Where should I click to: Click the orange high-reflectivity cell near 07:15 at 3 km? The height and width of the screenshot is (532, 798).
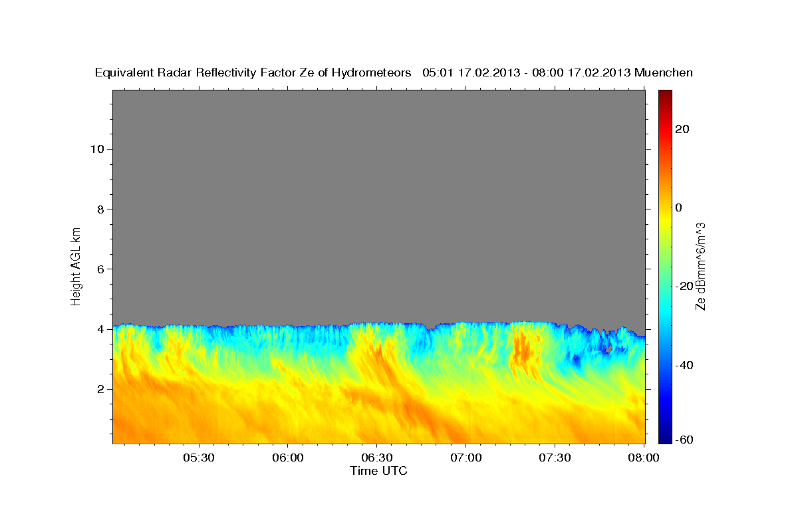(x=523, y=351)
